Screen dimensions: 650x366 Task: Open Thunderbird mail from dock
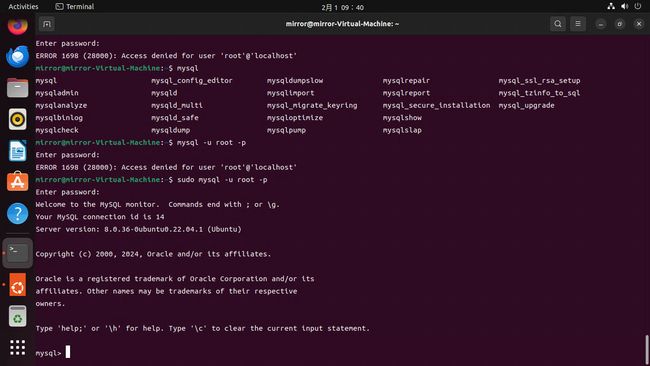click(17, 57)
